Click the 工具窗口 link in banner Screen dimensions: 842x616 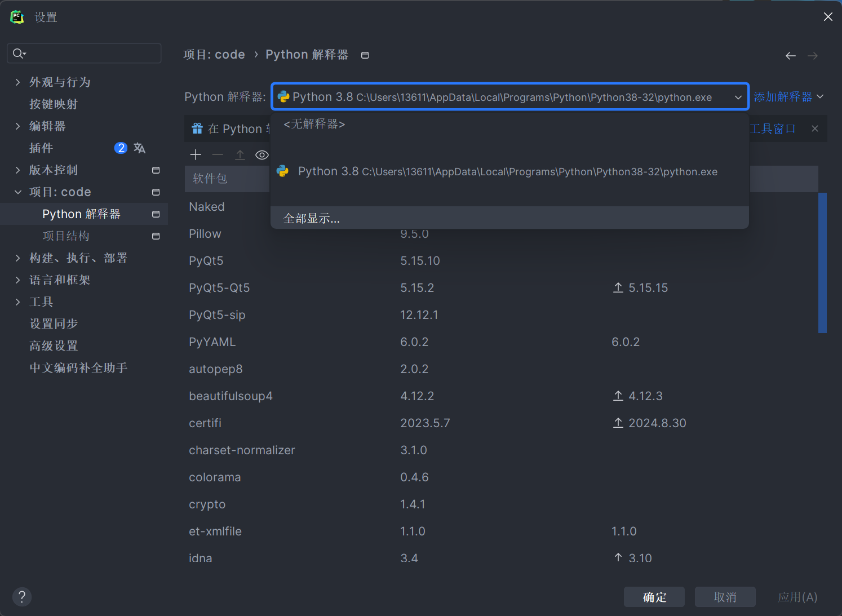773,128
